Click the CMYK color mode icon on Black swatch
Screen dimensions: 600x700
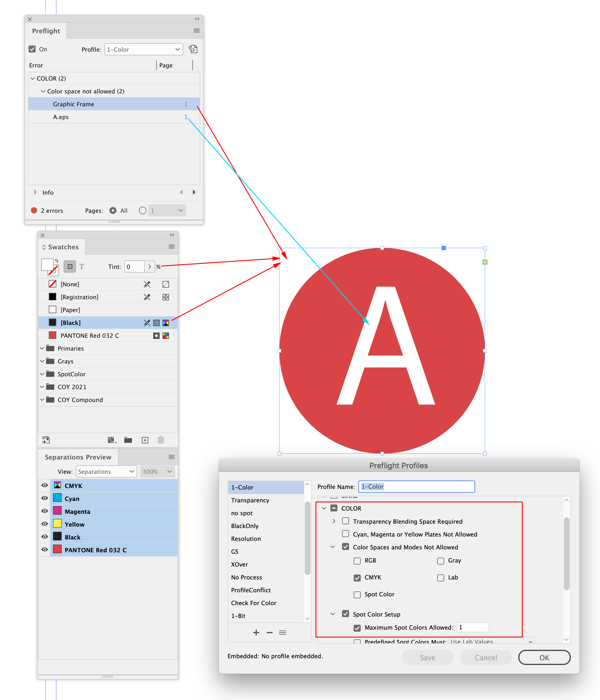tap(165, 323)
